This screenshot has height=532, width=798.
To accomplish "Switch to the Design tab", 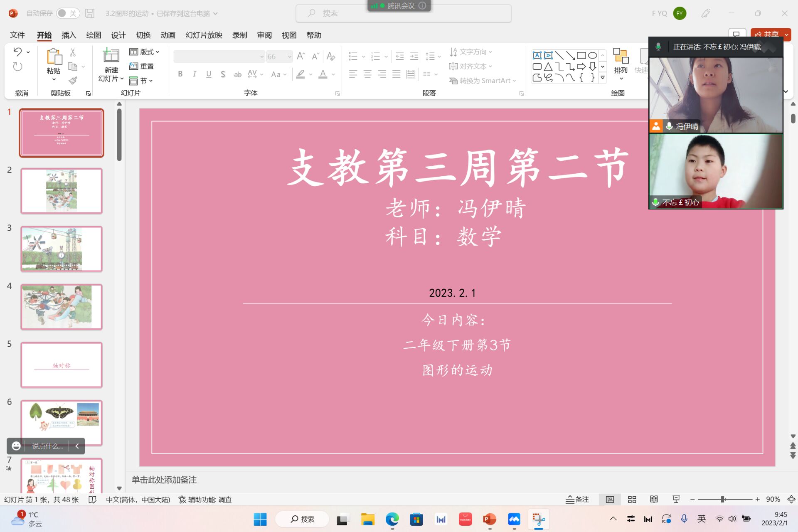I will point(118,35).
